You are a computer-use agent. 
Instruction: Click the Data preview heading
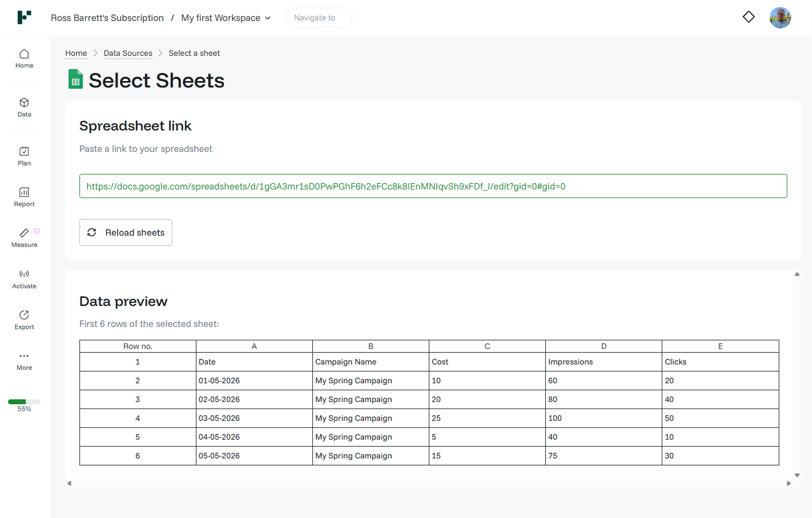click(123, 301)
